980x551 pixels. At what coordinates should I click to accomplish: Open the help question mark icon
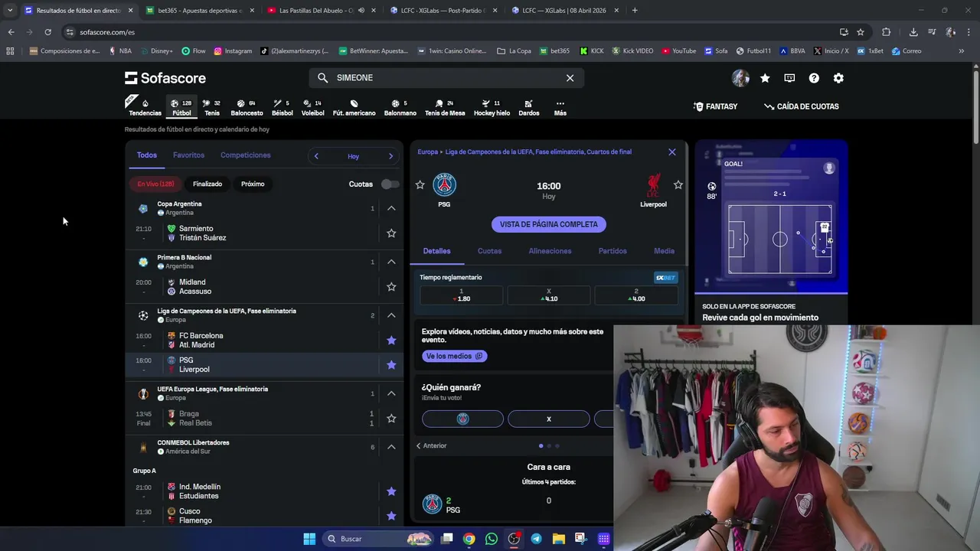tap(814, 78)
